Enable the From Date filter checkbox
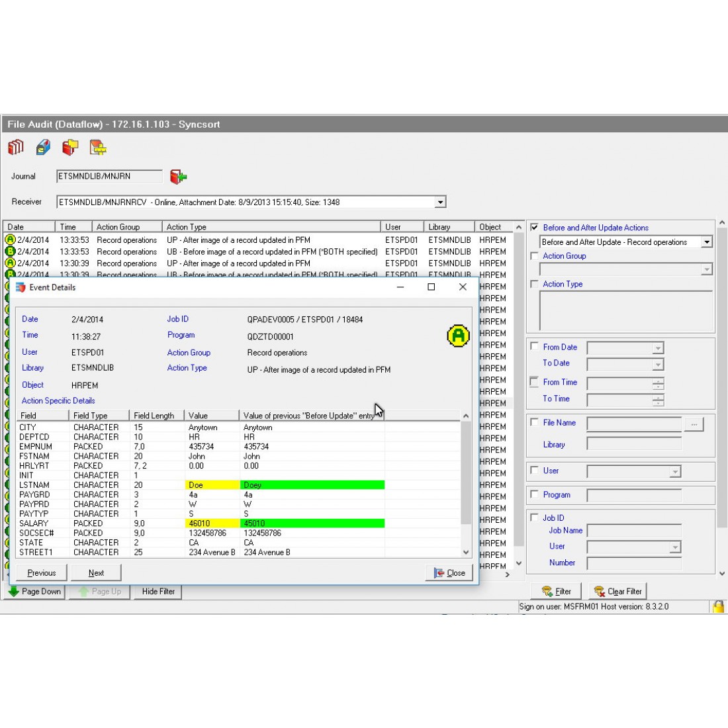This screenshot has height=728, width=728. point(535,346)
